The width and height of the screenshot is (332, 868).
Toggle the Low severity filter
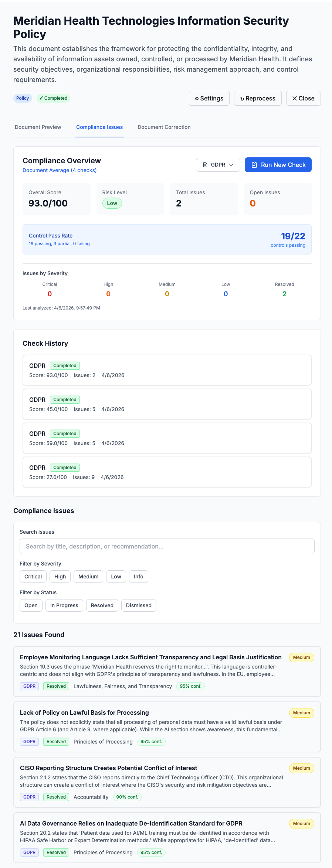tap(116, 577)
